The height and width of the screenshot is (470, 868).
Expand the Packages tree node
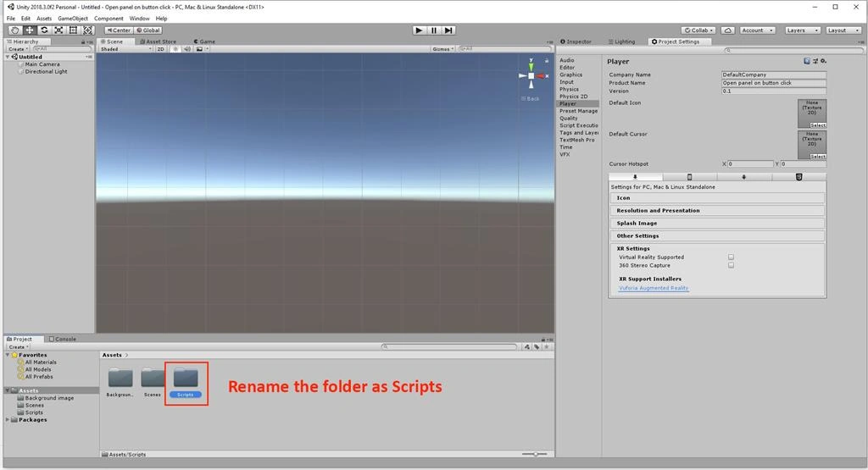click(x=8, y=420)
